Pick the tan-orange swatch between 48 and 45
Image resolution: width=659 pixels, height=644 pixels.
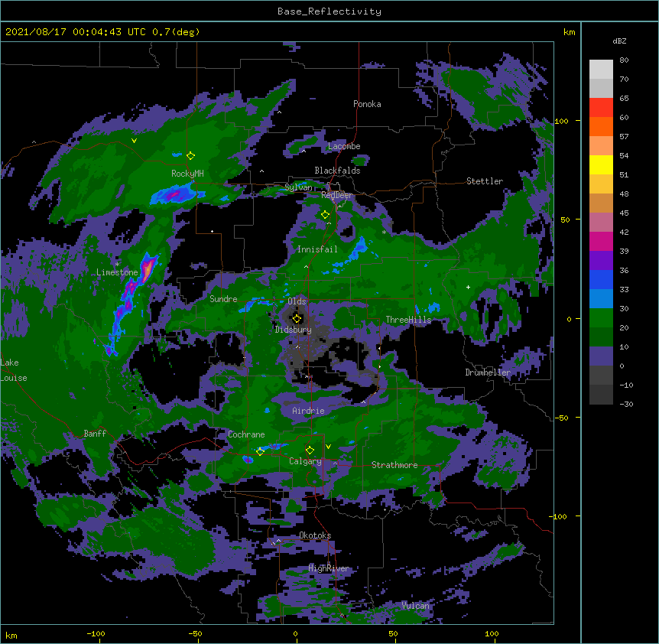click(x=601, y=203)
